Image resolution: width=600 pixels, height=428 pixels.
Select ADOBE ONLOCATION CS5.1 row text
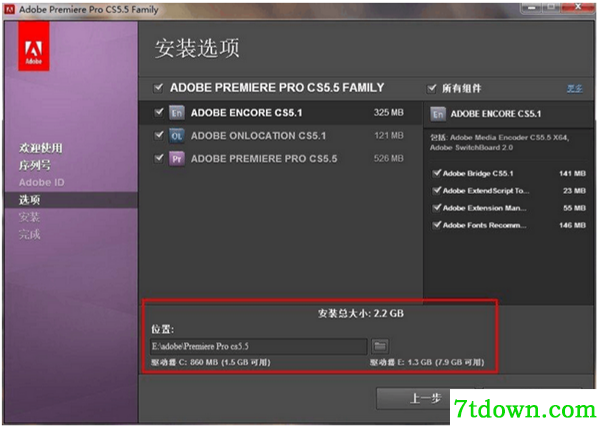258,136
